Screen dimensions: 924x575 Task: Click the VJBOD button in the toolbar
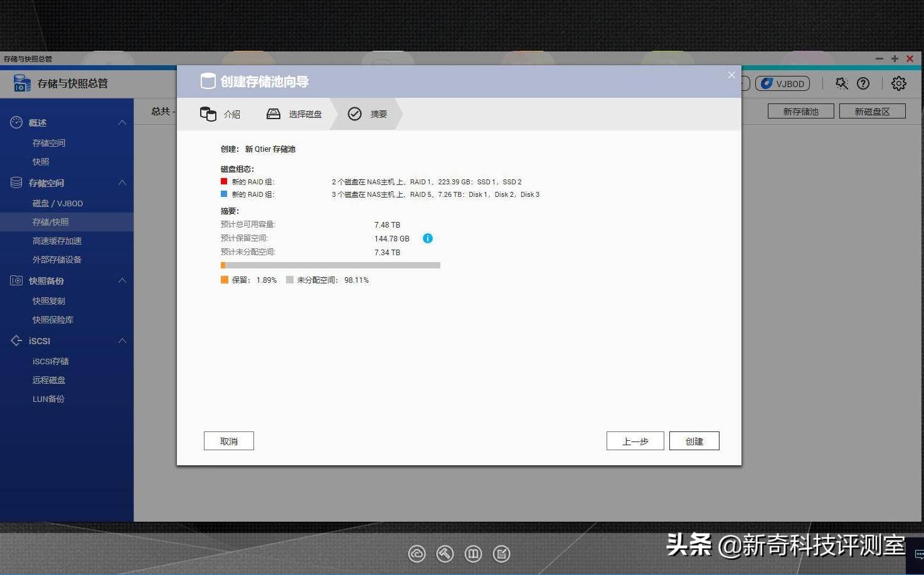tap(782, 83)
